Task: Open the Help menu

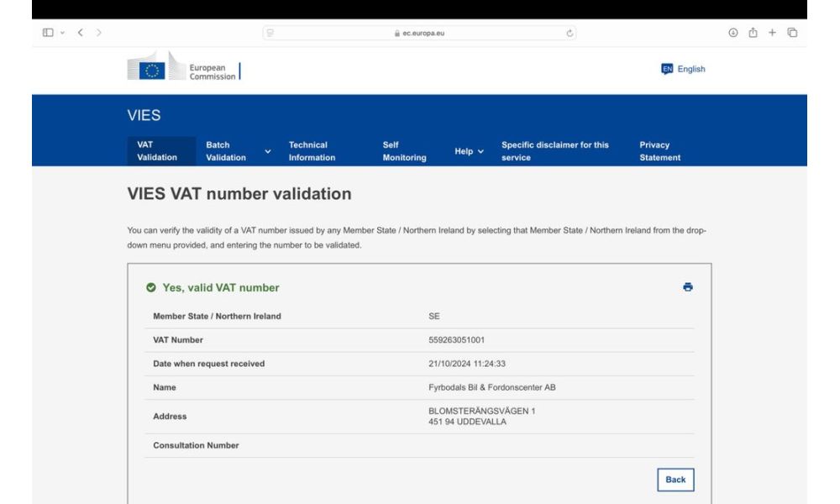Action: tap(464, 151)
